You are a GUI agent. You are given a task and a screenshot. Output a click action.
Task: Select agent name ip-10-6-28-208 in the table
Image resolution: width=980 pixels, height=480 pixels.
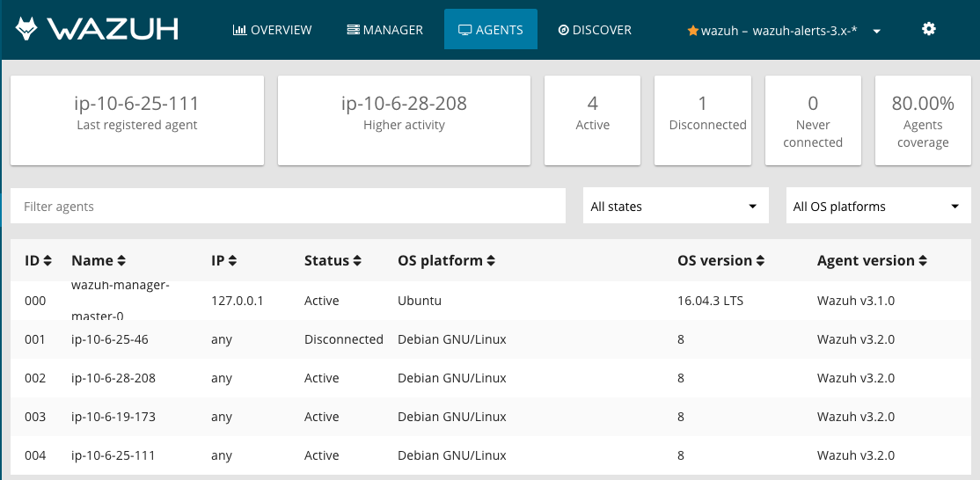click(x=113, y=378)
